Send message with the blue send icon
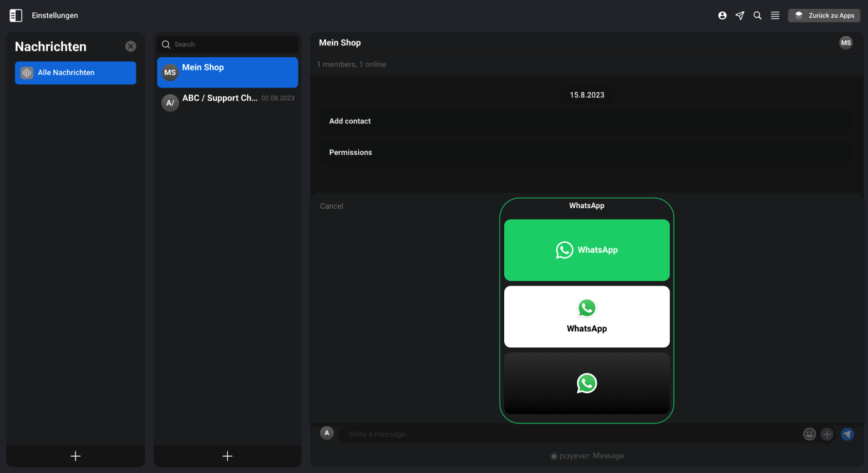868x473 pixels. [847, 434]
